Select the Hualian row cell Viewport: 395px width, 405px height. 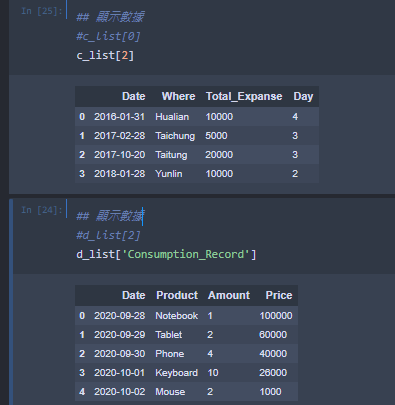click(x=172, y=117)
